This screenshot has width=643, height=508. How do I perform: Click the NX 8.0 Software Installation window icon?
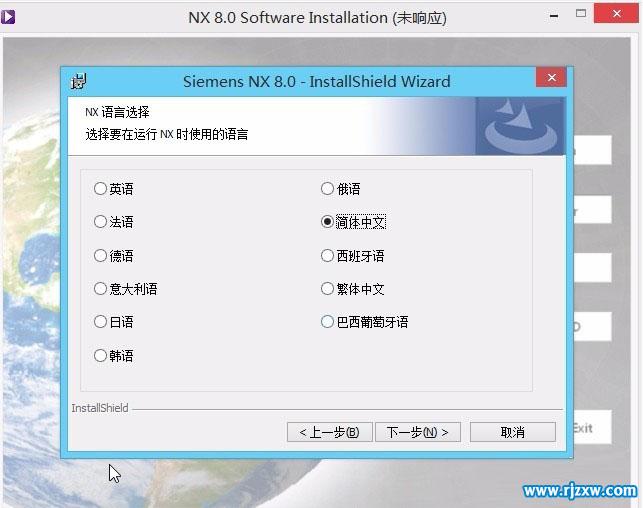click(x=8, y=17)
